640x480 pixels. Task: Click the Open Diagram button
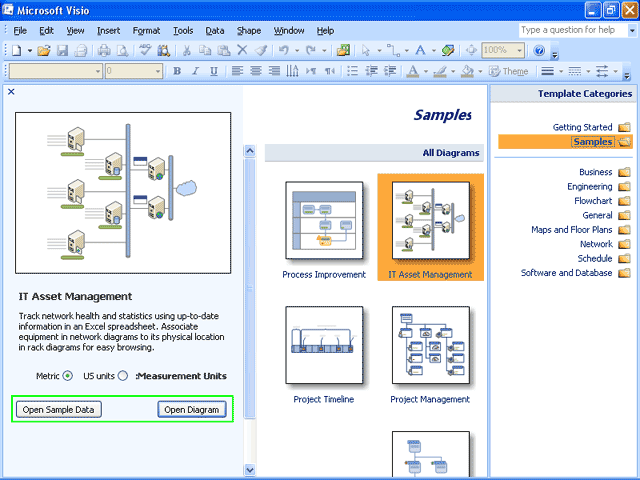coord(191,409)
